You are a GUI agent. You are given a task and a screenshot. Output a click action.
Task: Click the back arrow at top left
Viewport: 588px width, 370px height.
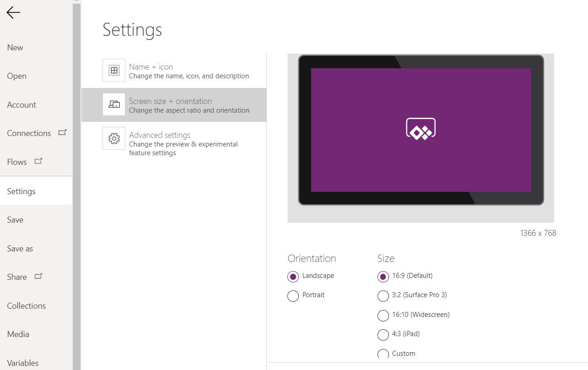tap(13, 12)
